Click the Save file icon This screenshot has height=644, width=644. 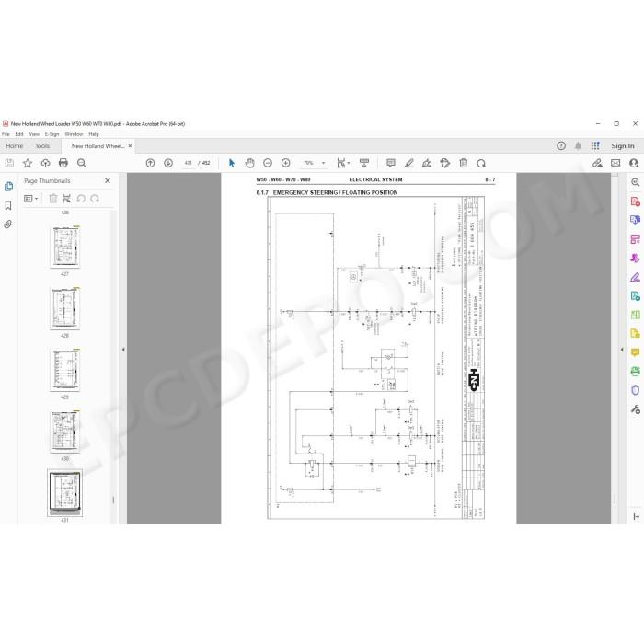coord(9,163)
